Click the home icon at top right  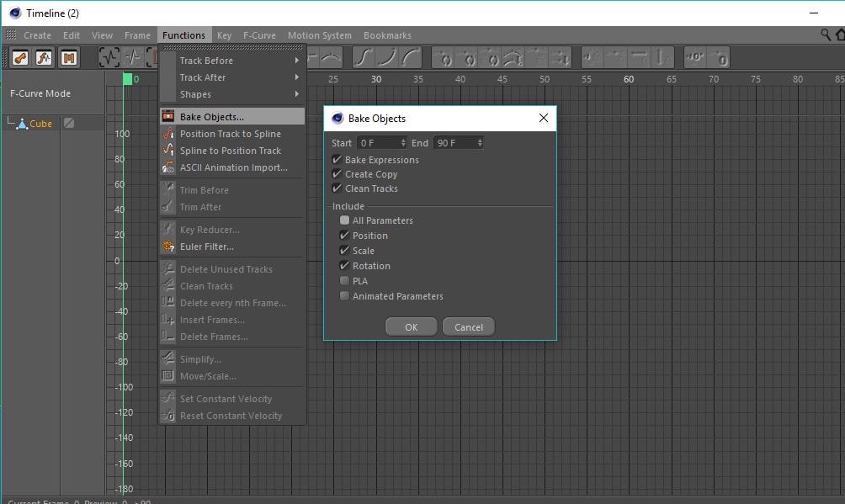click(840, 35)
